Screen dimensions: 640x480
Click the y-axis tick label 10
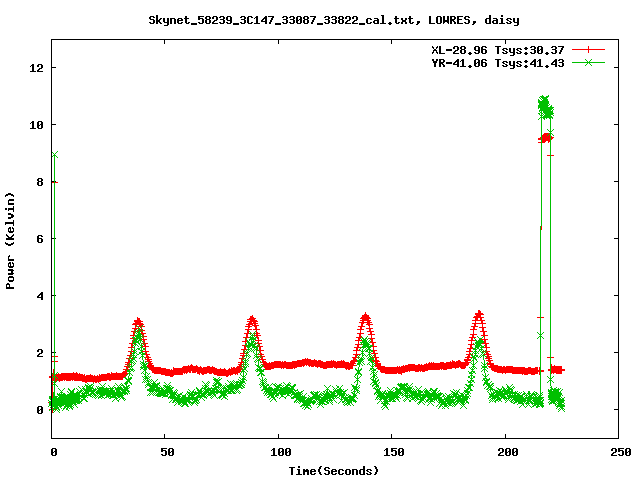37,125
